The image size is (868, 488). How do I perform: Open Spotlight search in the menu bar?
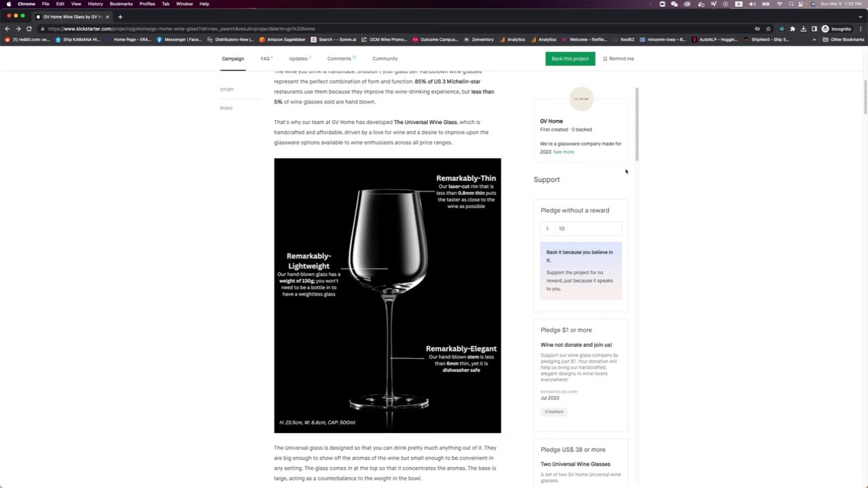click(791, 4)
